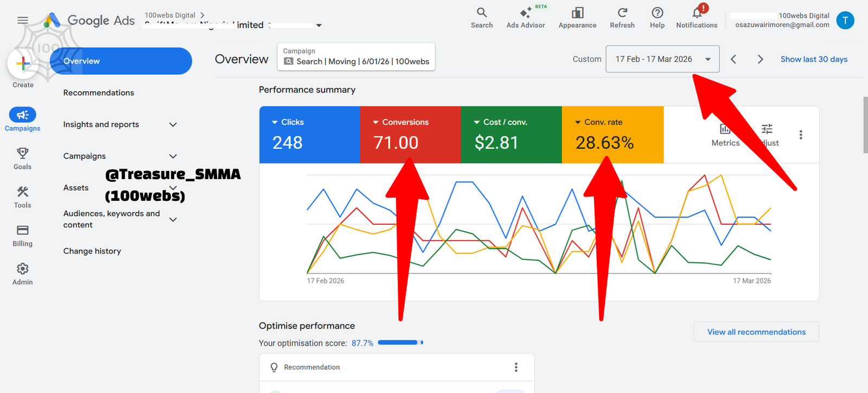The image size is (868, 393).
Task: Expand Insights and reports section
Action: click(173, 125)
